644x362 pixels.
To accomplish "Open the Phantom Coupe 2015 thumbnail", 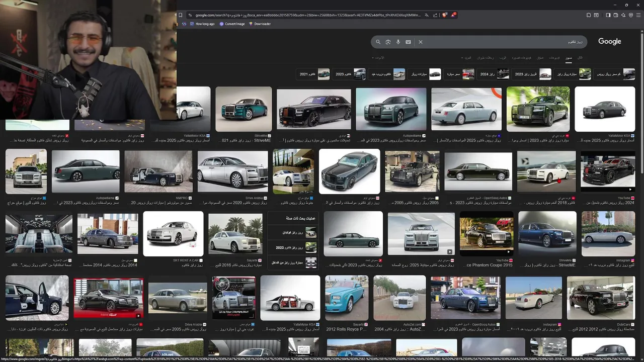I will [487, 234].
